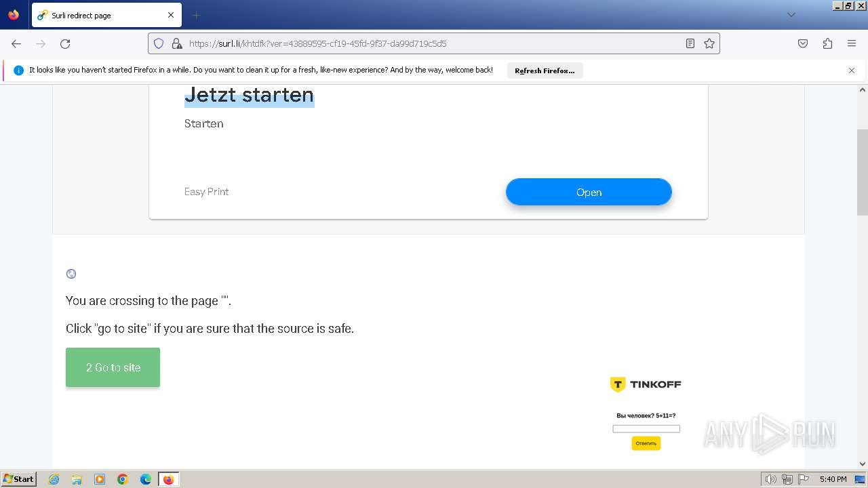Open Windows Explorer folder taskbar icon
Viewport: 868px width, 488px height.
(77, 479)
